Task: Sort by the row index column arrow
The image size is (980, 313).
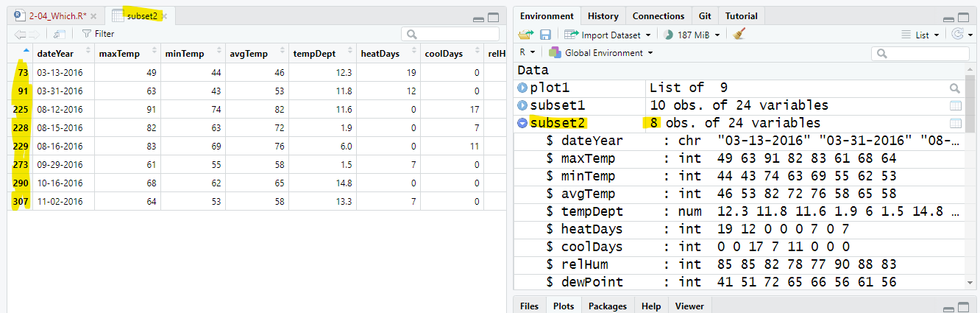Action: pos(26,51)
